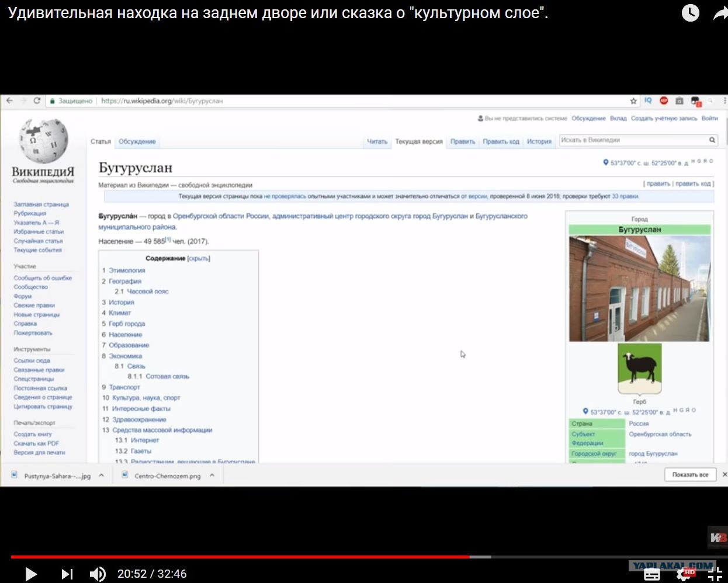This screenshot has height=583, width=728.
Task: Click the Watch Later clock icon
Action: [691, 13]
